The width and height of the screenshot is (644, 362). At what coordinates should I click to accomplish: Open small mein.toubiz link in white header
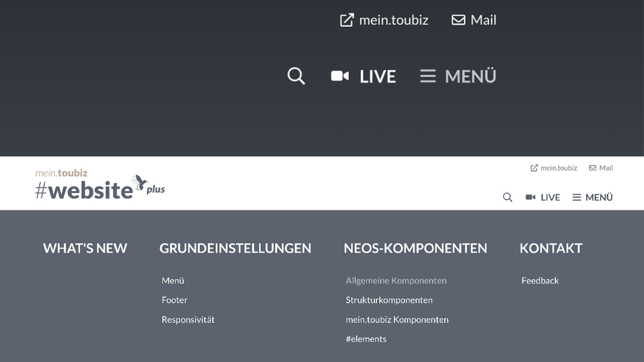point(553,168)
